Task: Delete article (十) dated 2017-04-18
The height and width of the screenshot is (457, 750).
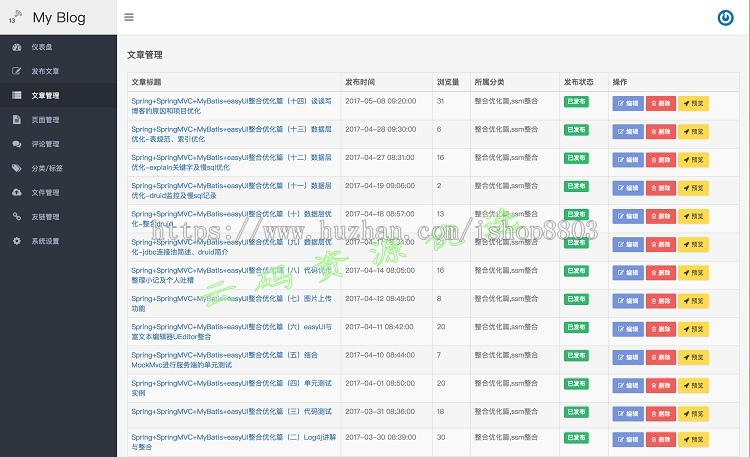Action: coord(661,216)
